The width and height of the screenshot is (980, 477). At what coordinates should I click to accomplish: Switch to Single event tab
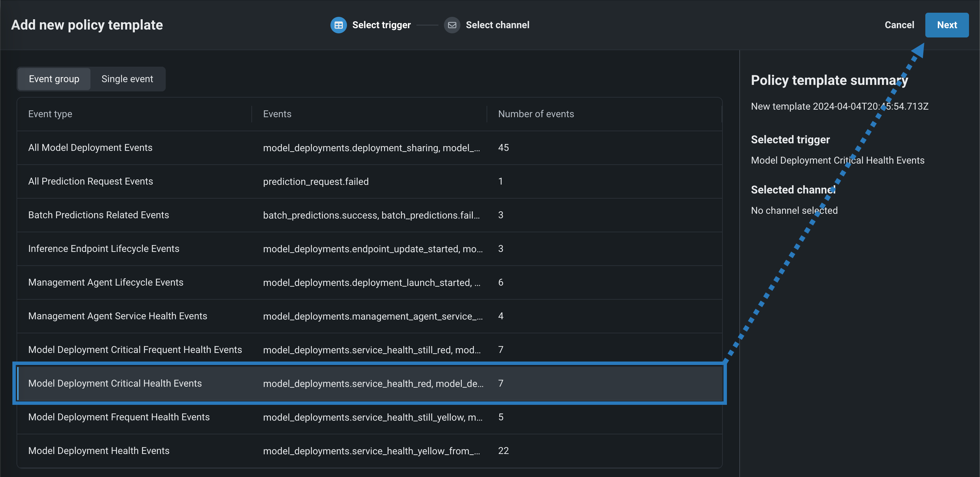(127, 79)
